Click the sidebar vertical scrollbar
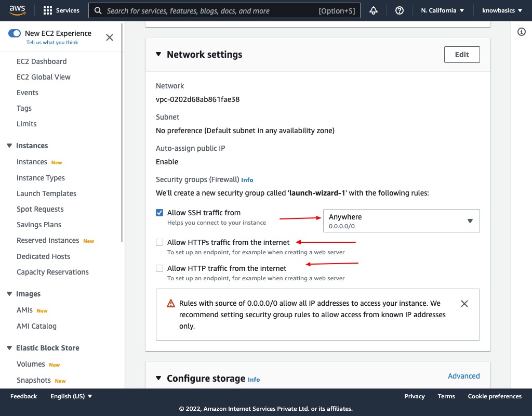Image resolution: width=532 pixels, height=416 pixels. pyautogui.click(x=122, y=133)
